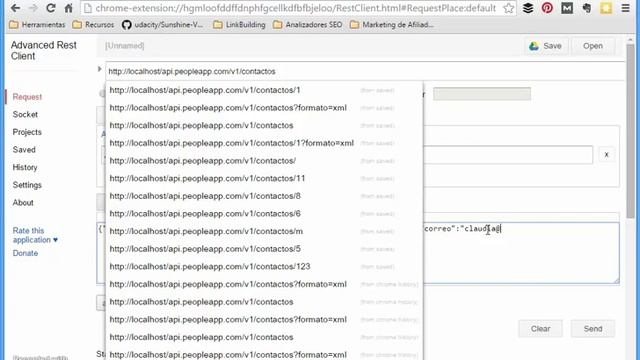Open the Marketing de Afiliad bookmarks folder
This screenshot has width=640, height=360.
391,25
